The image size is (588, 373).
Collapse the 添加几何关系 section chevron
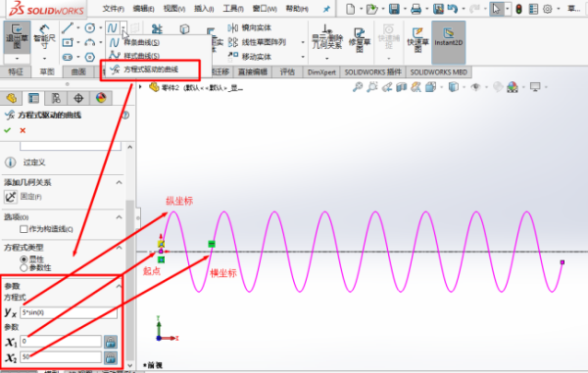click(x=119, y=182)
